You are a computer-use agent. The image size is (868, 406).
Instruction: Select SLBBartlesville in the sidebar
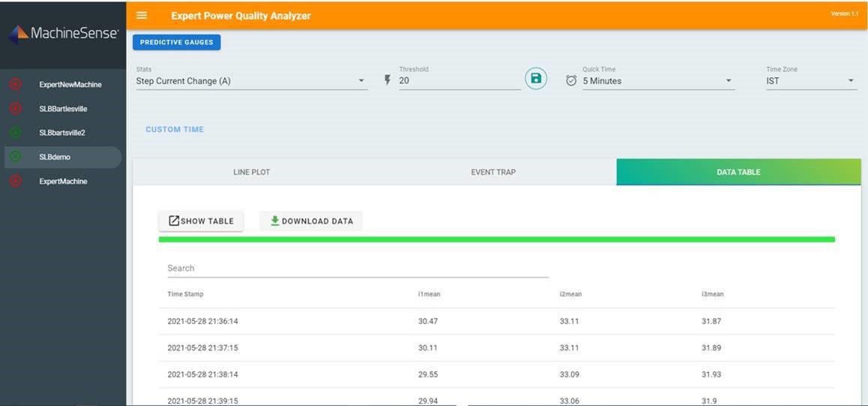click(63, 109)
